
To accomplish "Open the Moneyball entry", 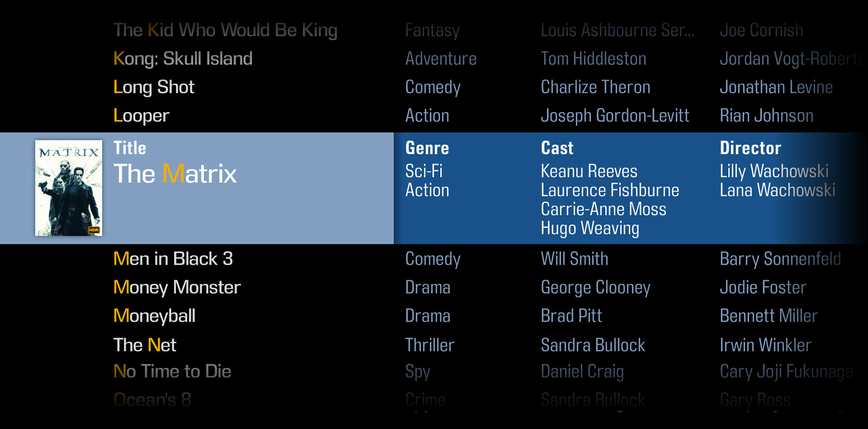I will point(154,316).
